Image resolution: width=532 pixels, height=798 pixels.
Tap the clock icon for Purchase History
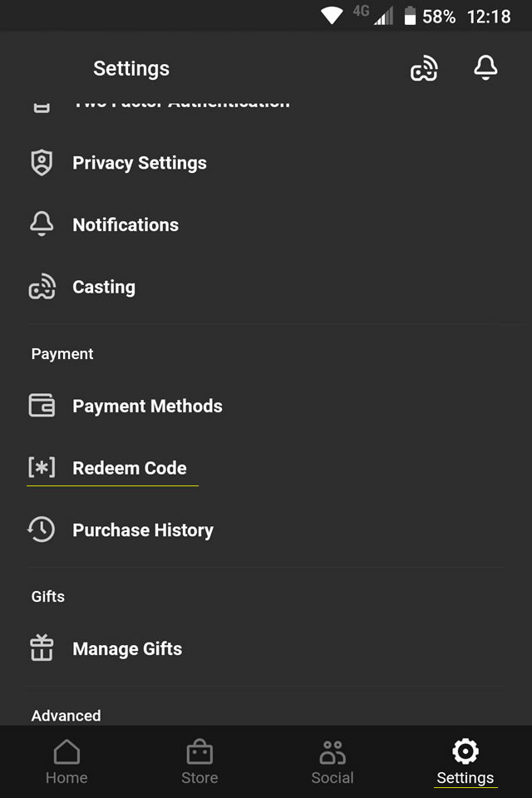click(42, 530)
